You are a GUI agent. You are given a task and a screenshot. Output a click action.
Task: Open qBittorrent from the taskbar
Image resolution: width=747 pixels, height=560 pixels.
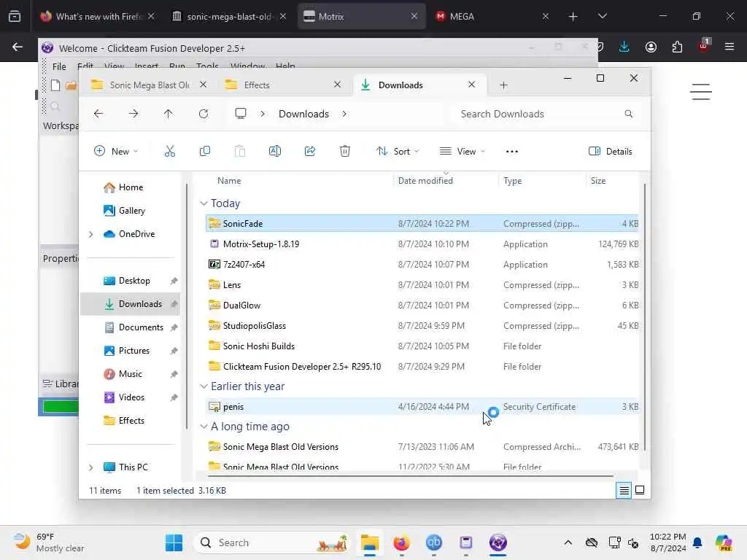pos(433,542)
